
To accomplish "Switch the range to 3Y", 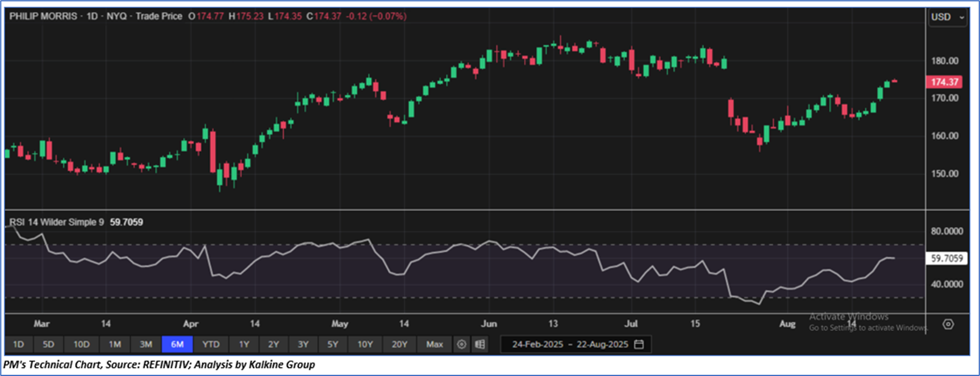I will point(303,344).
